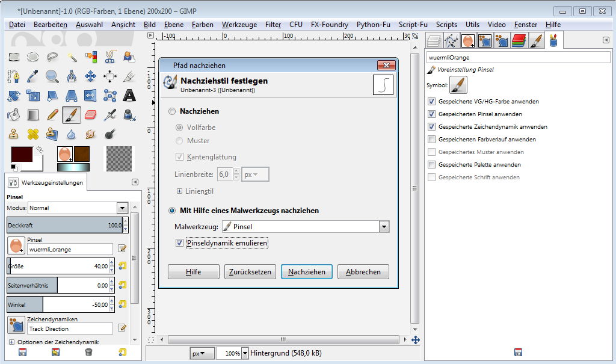Viewport: 616px width, 364px height.
Task: Toggle Gespeicherte Zeichendynamik anwenden
Action: coord(431,126)
